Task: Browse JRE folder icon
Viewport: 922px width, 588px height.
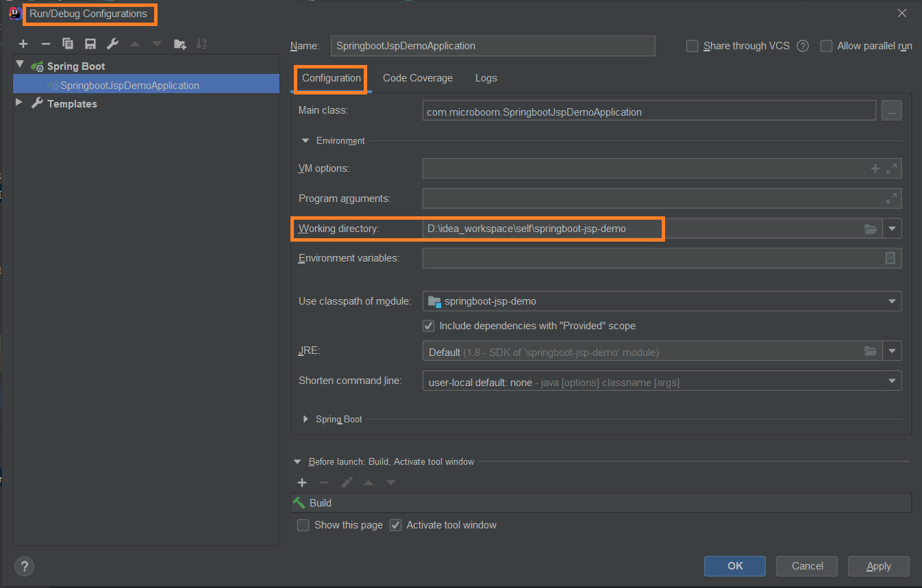Action: (x=871, y=351)
